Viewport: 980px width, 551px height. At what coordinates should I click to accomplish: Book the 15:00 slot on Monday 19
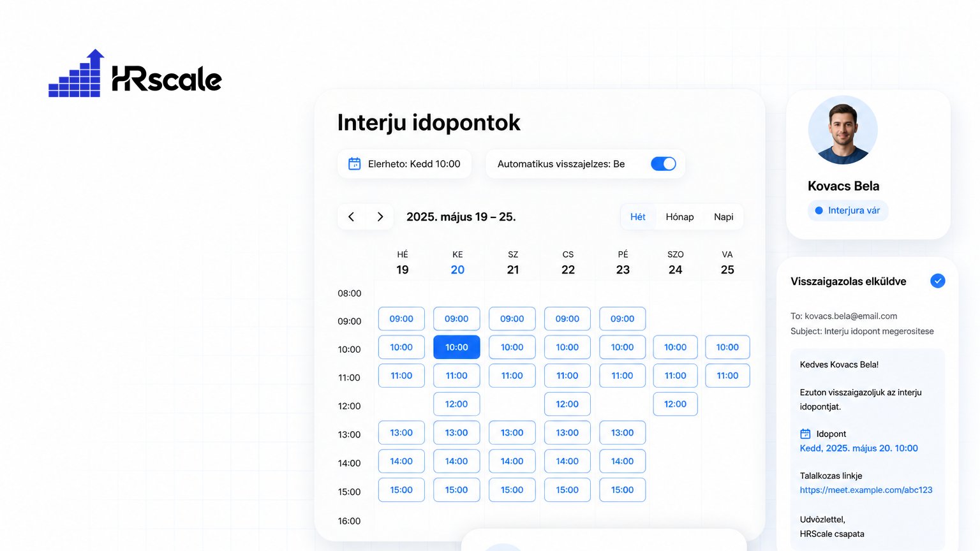point(401,490)
